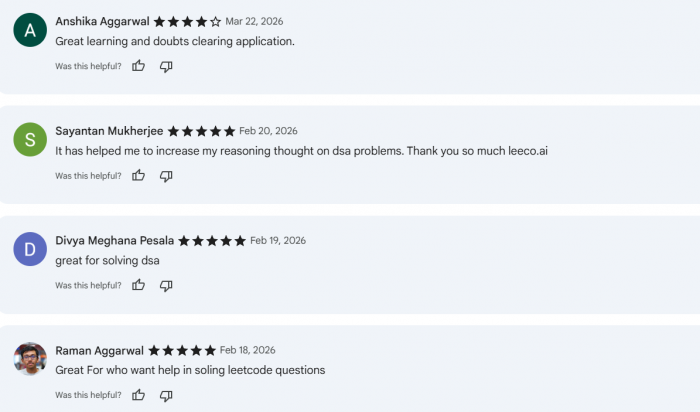Dislike Divya Meghana Pesala's review
Image resolution: width=700 pixels, height=412 pixels.
[166, 285]
